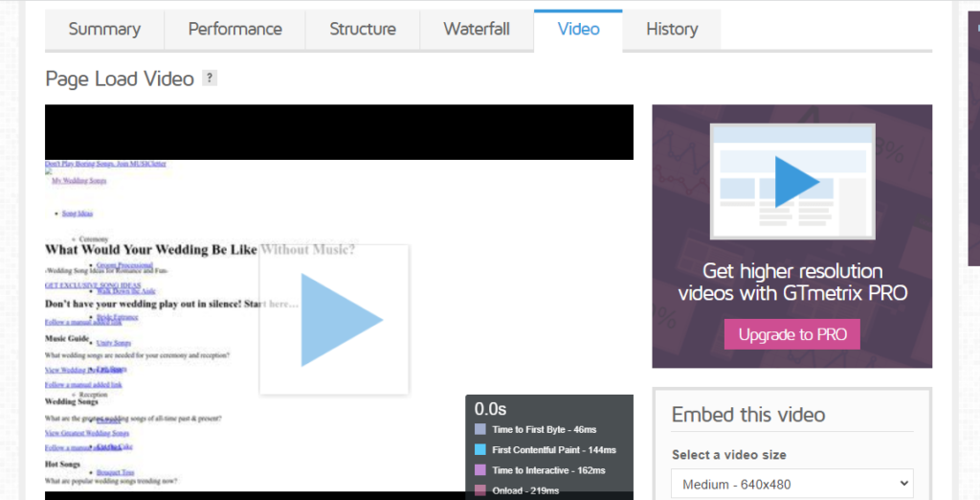
Task: Click the Onload color swatch
Action: point(480,490)
